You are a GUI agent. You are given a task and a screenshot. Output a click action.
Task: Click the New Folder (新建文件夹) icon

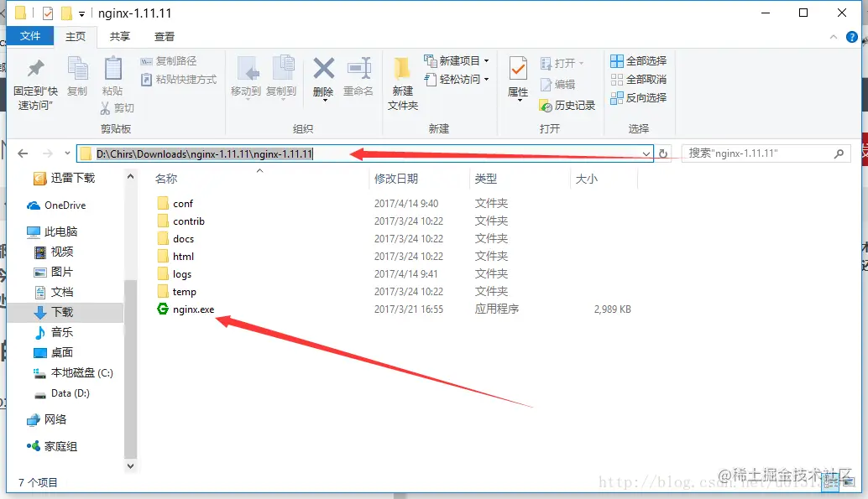402,69
